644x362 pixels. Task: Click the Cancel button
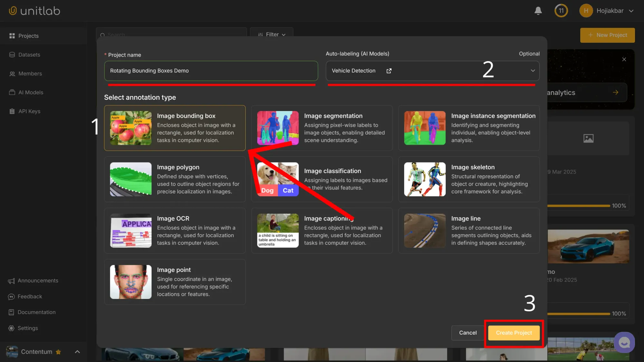pyautogui.click(x=468, y=333)
